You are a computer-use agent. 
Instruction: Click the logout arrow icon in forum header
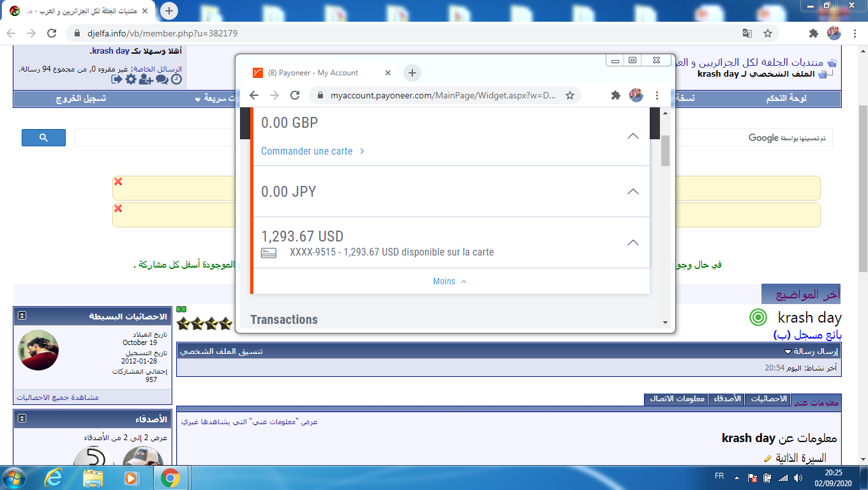(117, 79)
